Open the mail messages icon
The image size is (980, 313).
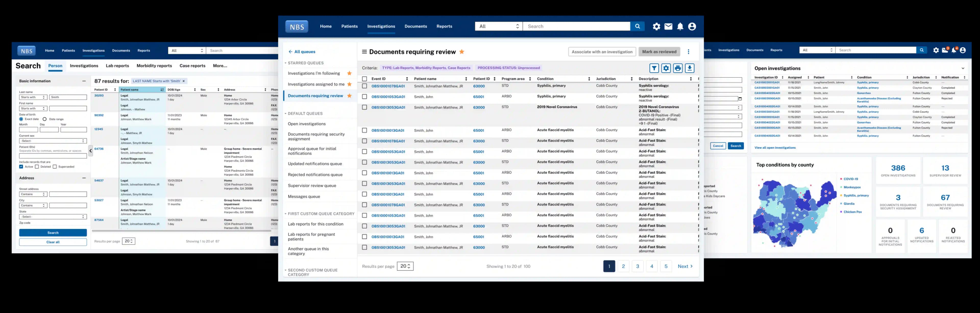(x=668, y=26)
